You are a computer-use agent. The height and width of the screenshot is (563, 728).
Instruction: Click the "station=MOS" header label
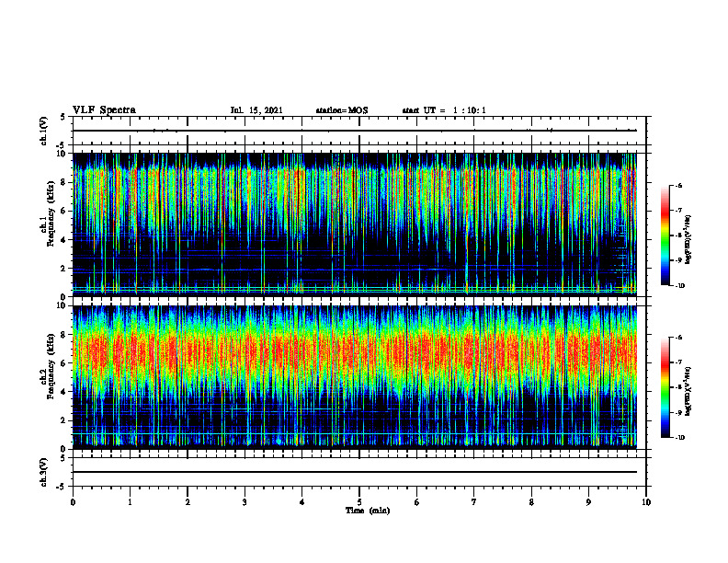point(342,110)
